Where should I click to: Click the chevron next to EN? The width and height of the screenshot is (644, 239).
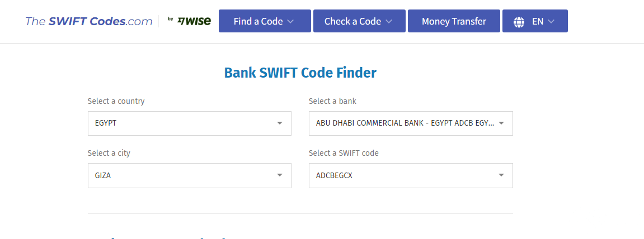(551, 21)
